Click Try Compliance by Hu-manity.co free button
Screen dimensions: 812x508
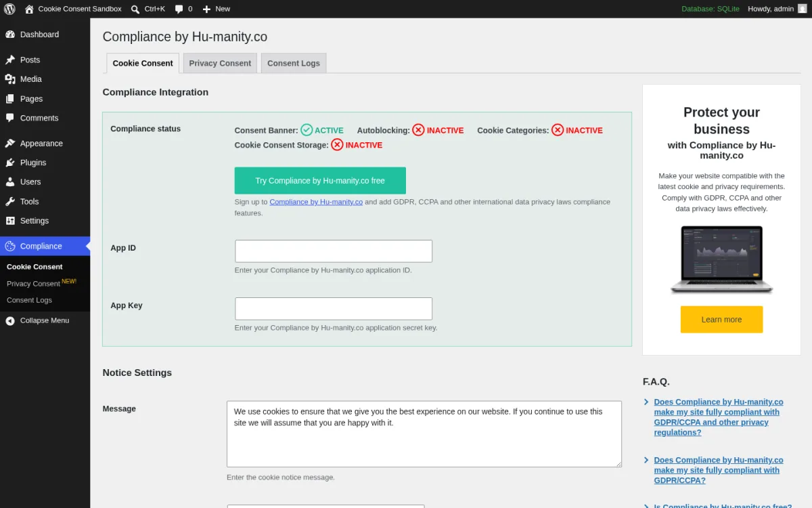(320, 181)
